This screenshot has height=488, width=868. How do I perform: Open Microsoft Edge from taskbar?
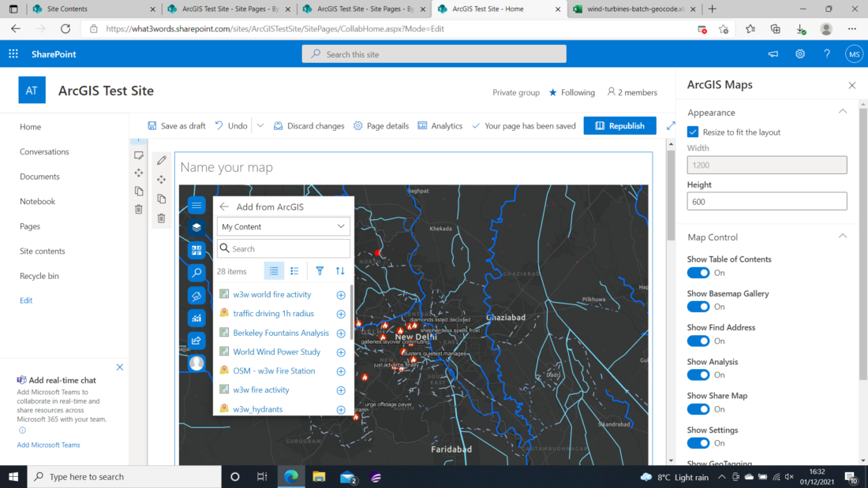(290, 476)
